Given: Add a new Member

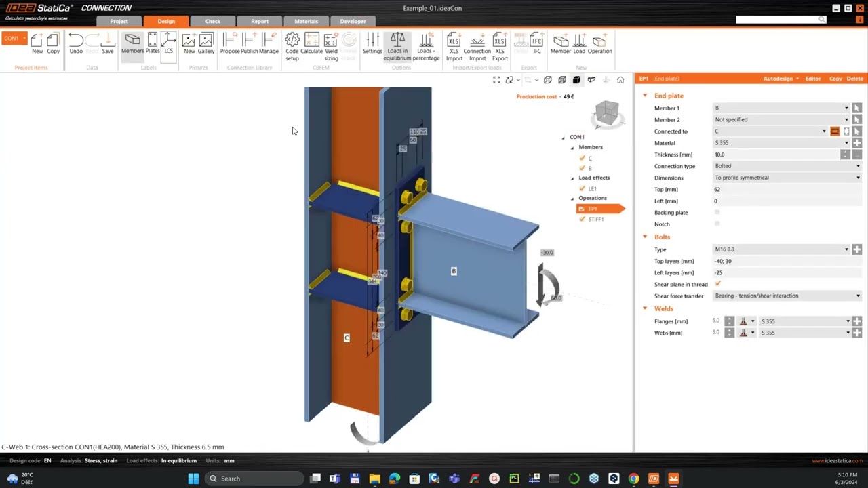Looking at the screenshot, I should tap(561, 43).
